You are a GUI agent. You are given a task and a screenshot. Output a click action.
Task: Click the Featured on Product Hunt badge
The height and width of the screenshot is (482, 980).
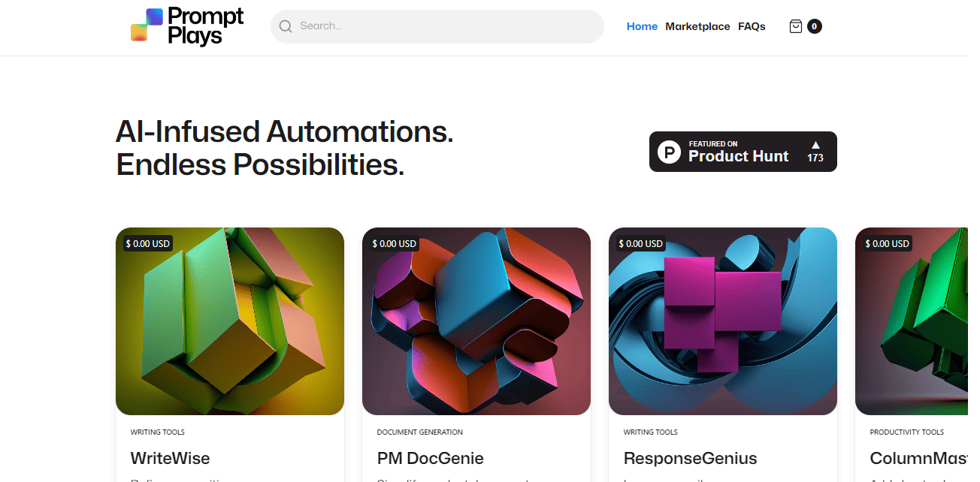point(743,152)
